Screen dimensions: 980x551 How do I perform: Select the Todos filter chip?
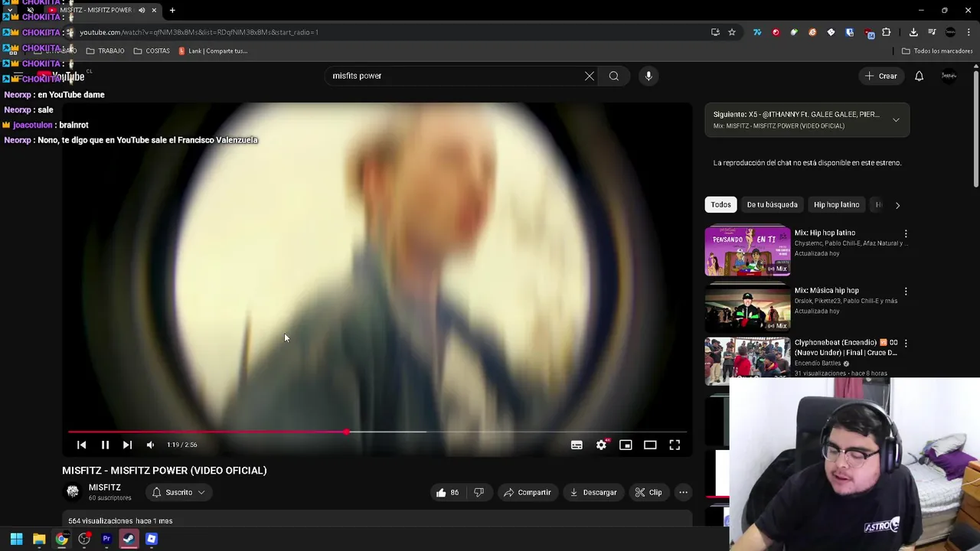(x=720, y=205)
